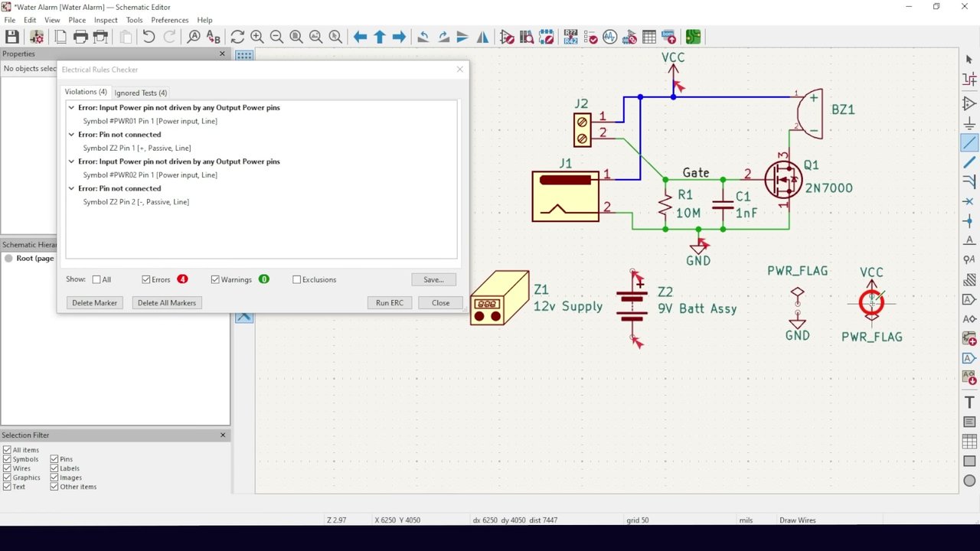Refresh the schematic view
The width and height of the screenshot is (980, 551).
(x=237, y=37)
